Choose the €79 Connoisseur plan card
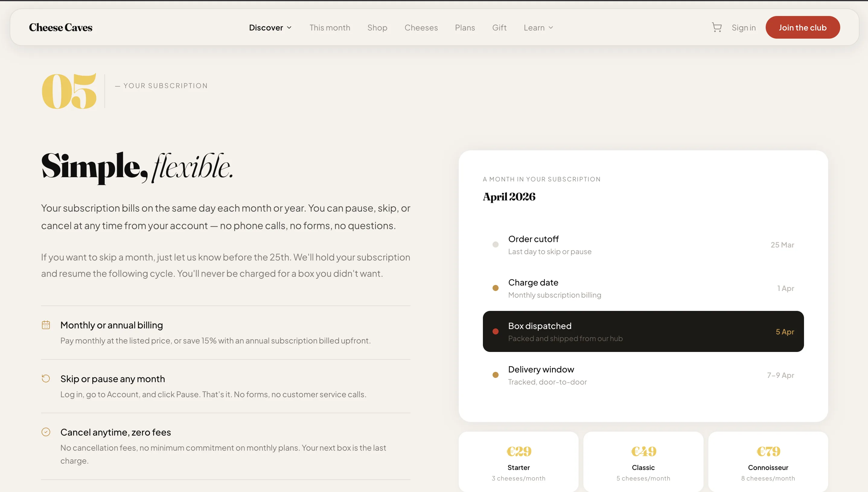This screenshot has height=492, width=868. pyautogui.click(x=768, y=462)
